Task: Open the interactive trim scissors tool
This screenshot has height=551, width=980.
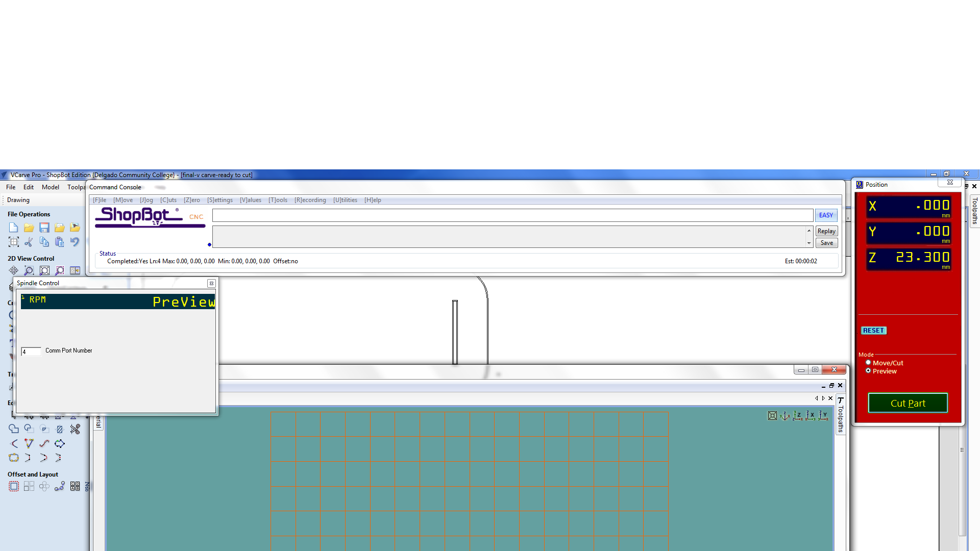Action: click(x=75, y=429)
